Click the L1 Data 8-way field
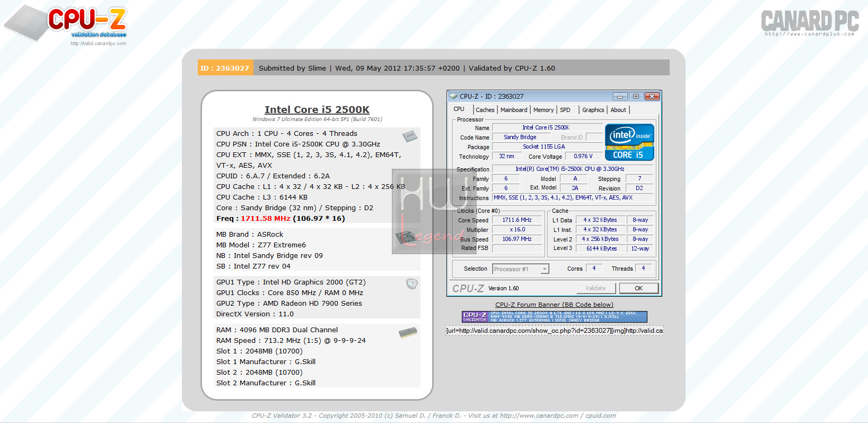Viewport: 868px width, 423px height. click(x=640, y=220)
